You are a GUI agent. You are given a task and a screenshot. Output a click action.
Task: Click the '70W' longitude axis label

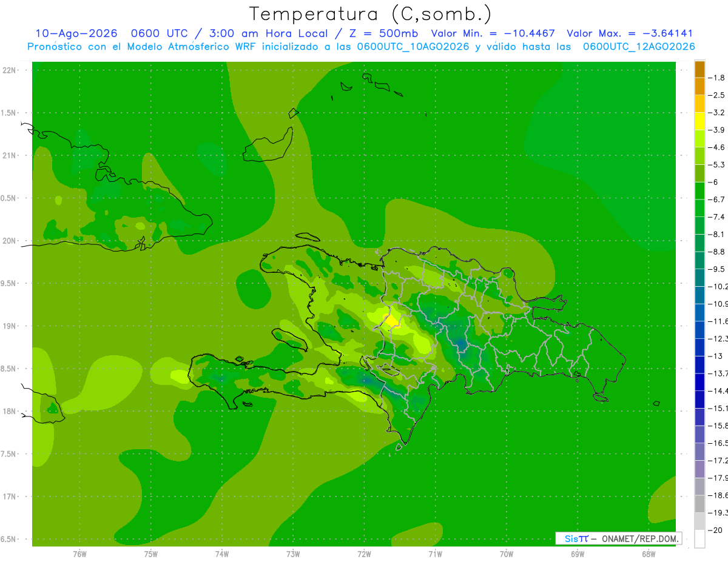coord(507,554)
